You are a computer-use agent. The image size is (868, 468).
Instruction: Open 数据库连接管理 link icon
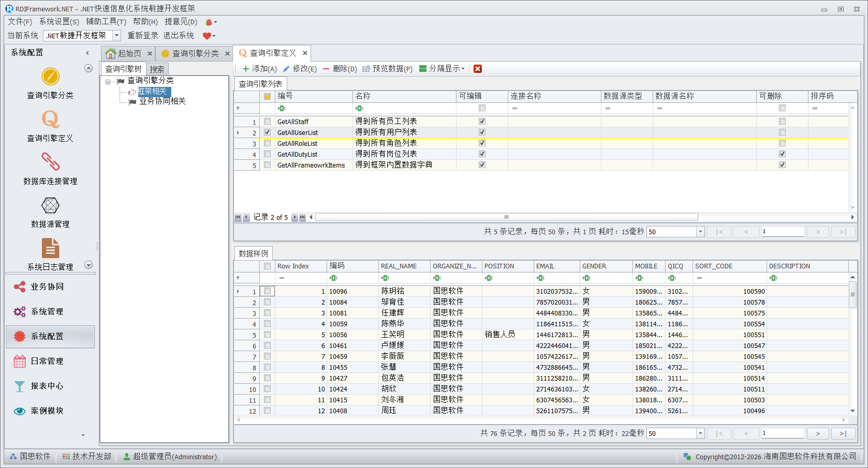tap(50, 162)
